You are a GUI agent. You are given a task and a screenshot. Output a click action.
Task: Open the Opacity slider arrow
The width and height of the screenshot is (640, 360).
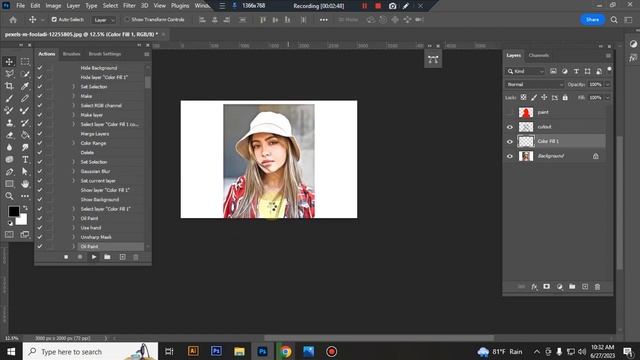click(608, 84)
